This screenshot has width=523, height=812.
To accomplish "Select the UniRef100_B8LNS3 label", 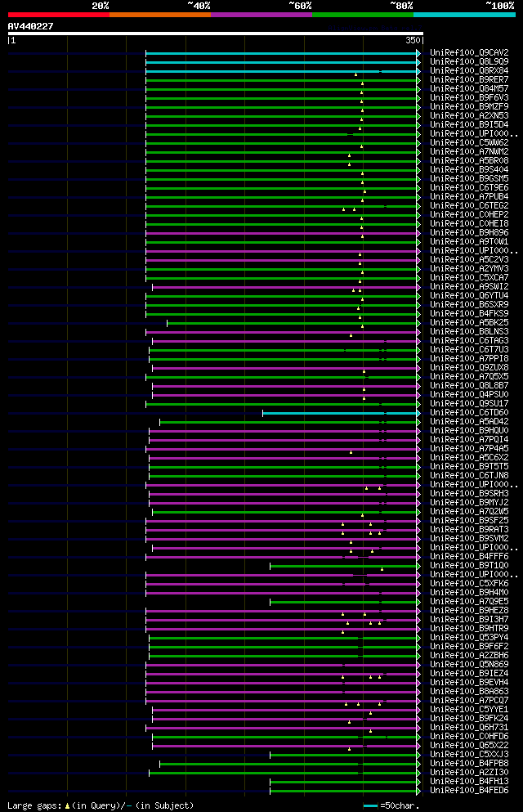I will click(469, 331).
